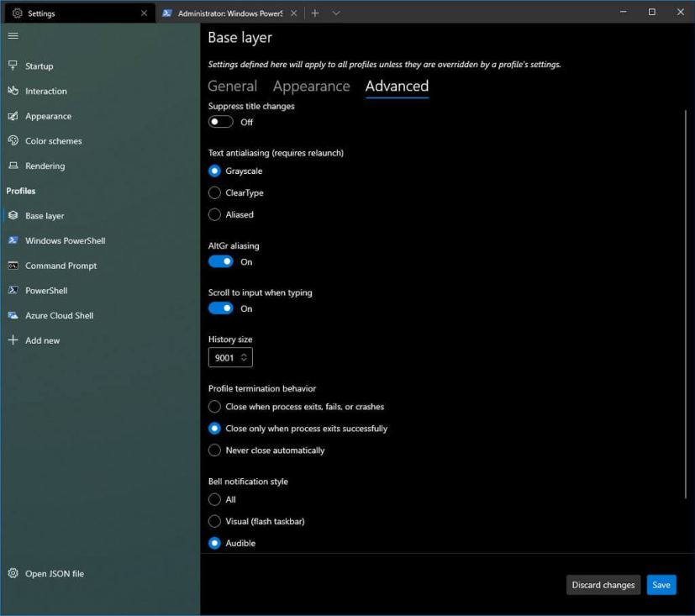Screen dimensions: 695x616
Task: Click the plus icon beside Add new
Action: 13,340
